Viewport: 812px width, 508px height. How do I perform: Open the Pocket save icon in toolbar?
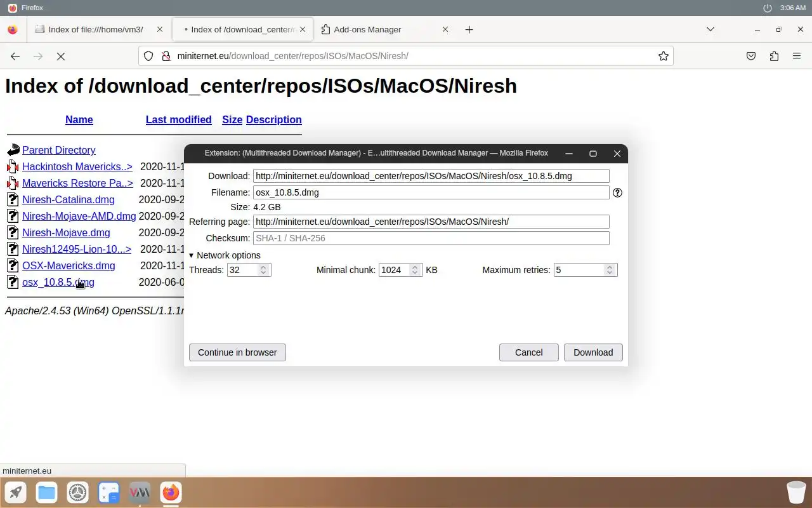pos(751,56)
